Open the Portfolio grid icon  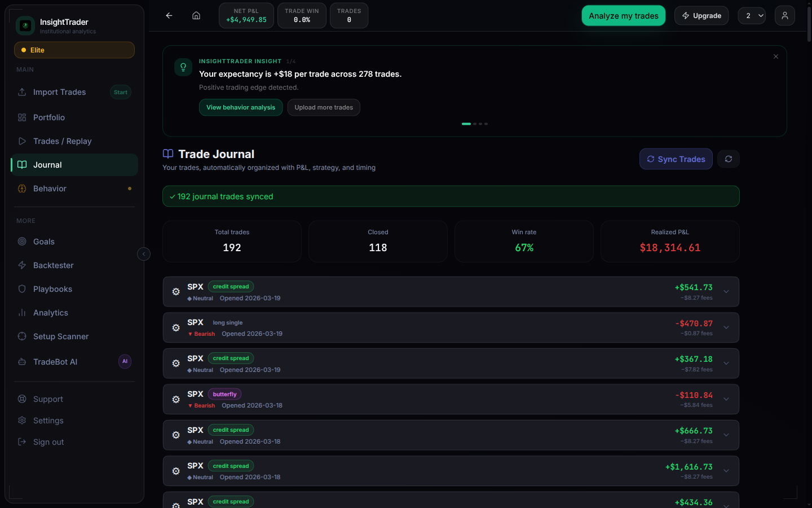tap(21, 117)
